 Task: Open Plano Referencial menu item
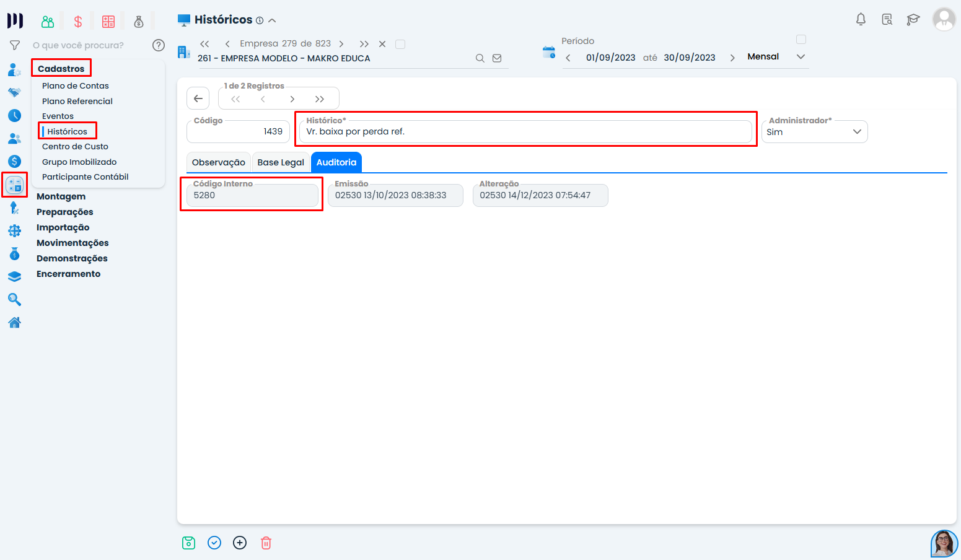click(77, 101)
